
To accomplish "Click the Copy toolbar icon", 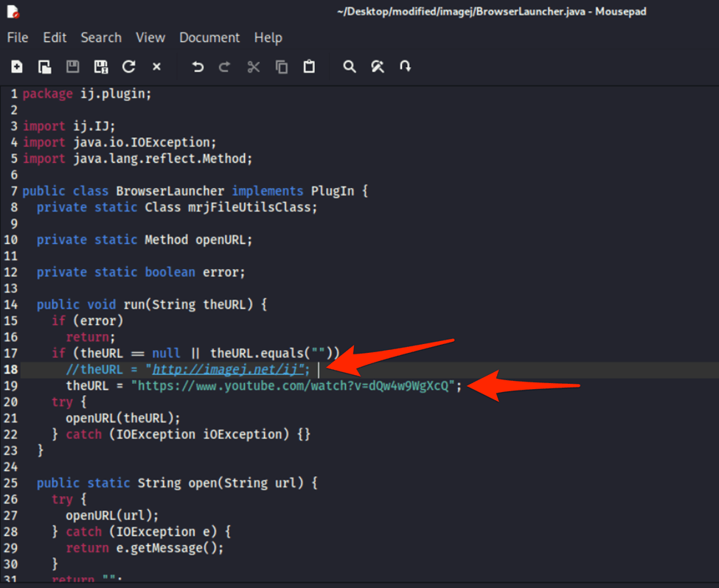I will pyautogui.click(x=282, y=67).
